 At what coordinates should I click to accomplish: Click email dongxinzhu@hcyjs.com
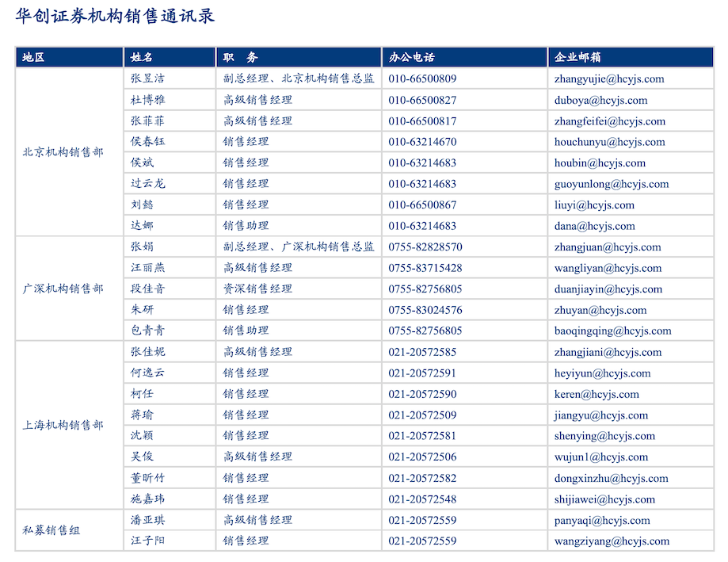[611, 479]
